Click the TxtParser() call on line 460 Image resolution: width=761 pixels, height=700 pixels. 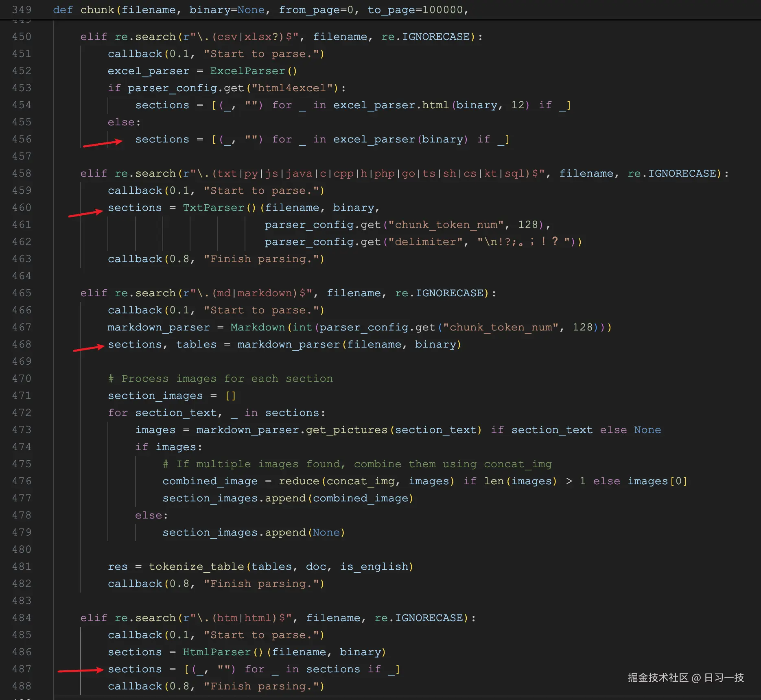[213, 208]
